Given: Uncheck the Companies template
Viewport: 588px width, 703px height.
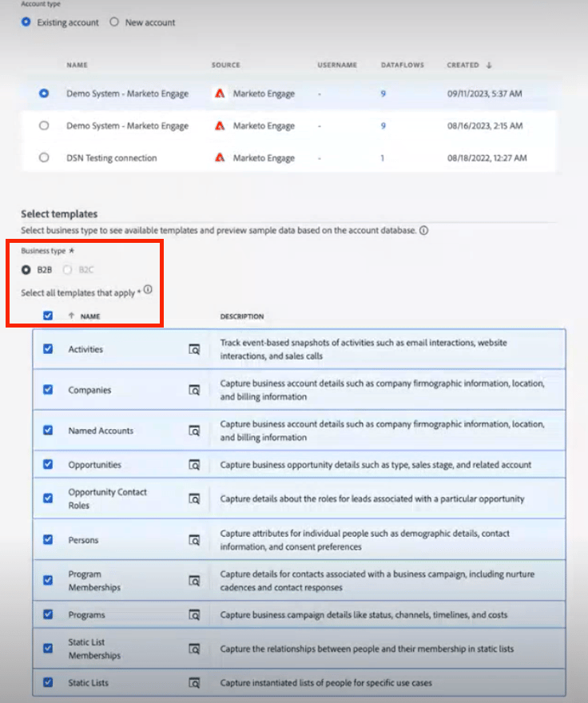Looking at the screenshot, I should point(48,390).
